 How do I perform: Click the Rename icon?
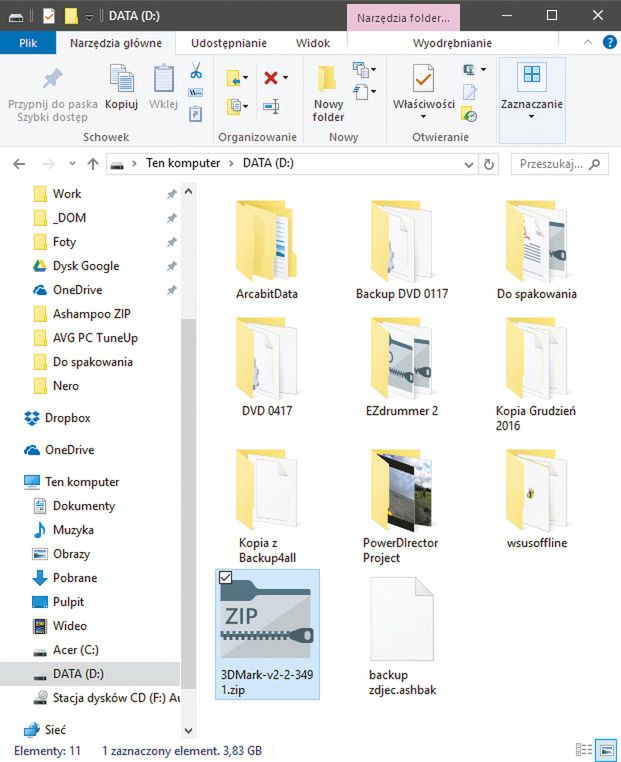(x=271, y=106)
